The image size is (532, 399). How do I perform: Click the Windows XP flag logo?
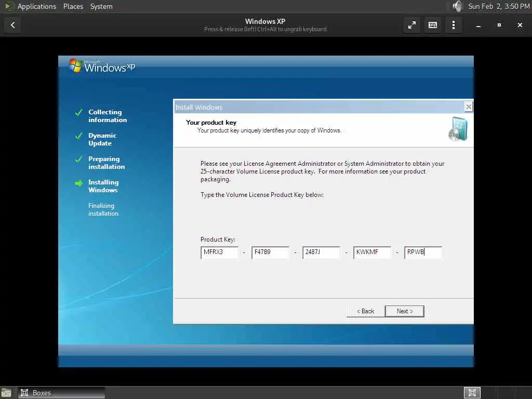(75, 65)
